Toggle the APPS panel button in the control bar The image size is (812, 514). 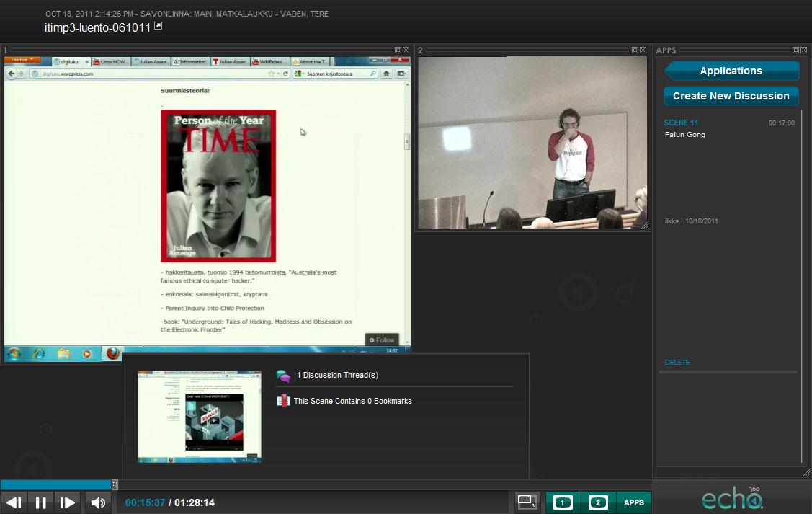point(634,502)
